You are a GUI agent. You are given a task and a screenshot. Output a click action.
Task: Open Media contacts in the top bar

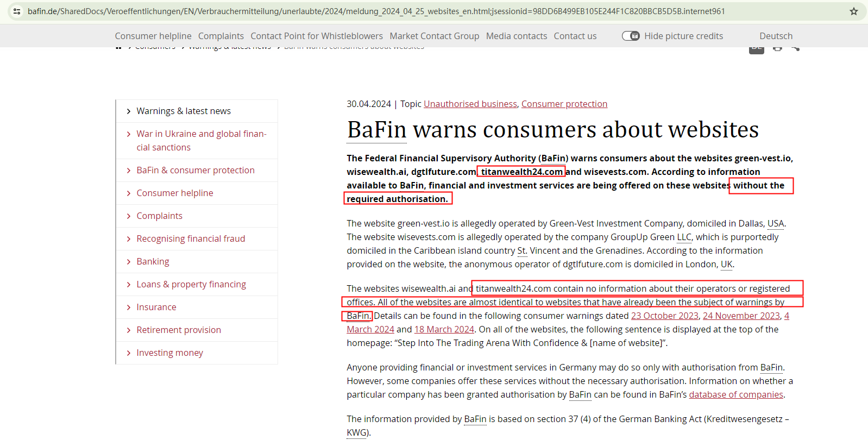pos(517,36)
